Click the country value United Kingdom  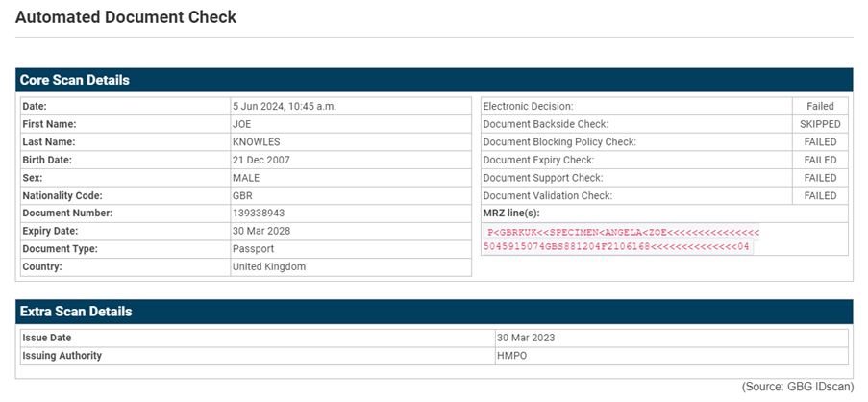[x=269, y=266]
